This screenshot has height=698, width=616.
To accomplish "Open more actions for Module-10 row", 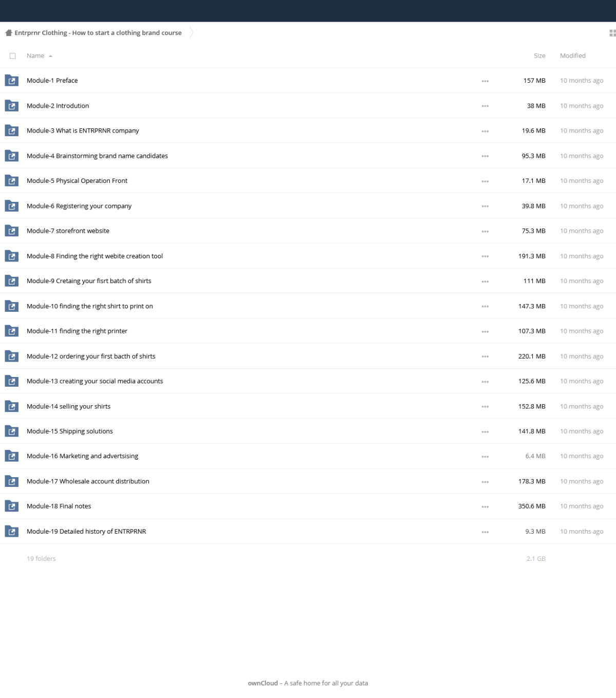I will tap(485, 306).
